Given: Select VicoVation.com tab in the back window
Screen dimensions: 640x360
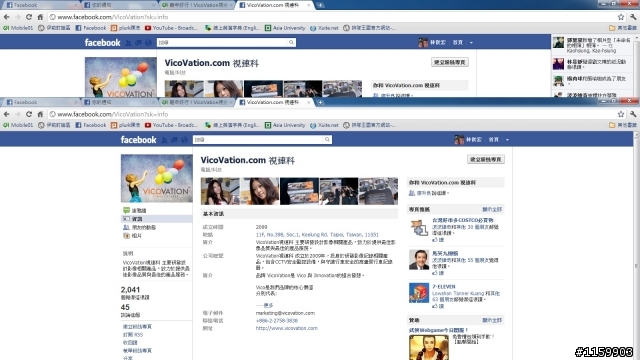Looking at the screenshot, I should coord(274,5).
